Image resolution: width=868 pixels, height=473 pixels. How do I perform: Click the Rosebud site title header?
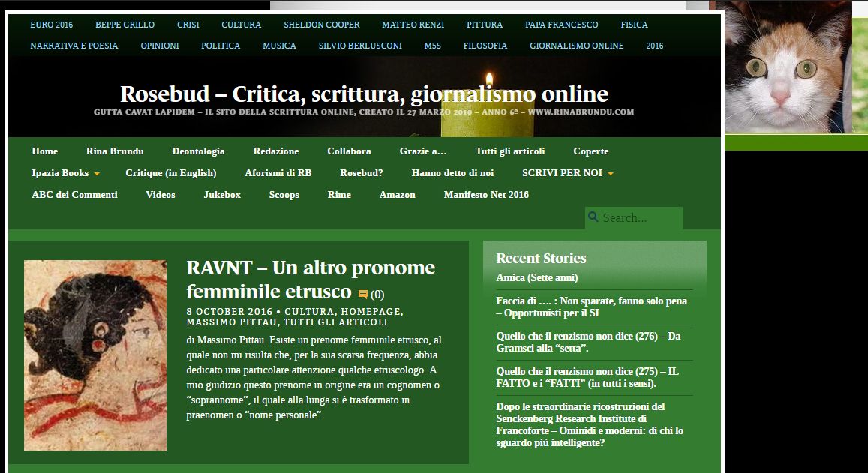pos(364,94)
